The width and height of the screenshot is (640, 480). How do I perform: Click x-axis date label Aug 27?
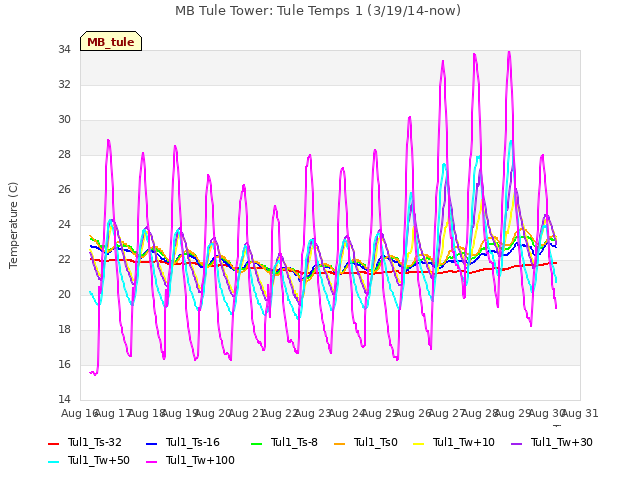coord(447,414)
